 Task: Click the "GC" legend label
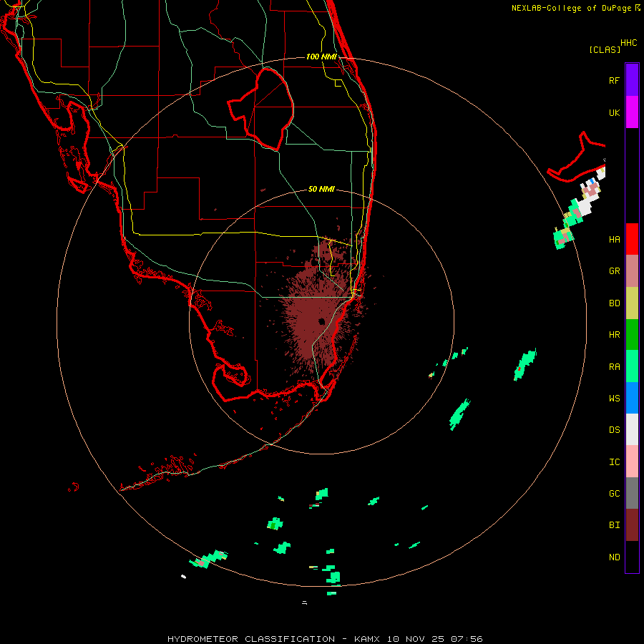pyautogui.click(x=614, y=494)
